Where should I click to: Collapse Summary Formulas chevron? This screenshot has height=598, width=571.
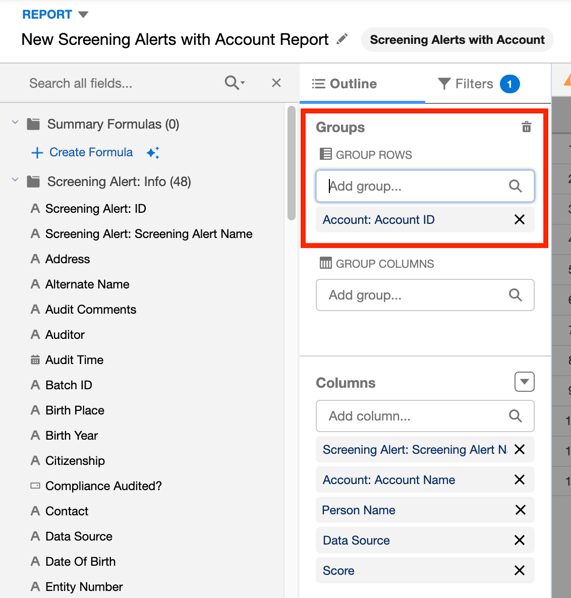[x=15, y=123]
